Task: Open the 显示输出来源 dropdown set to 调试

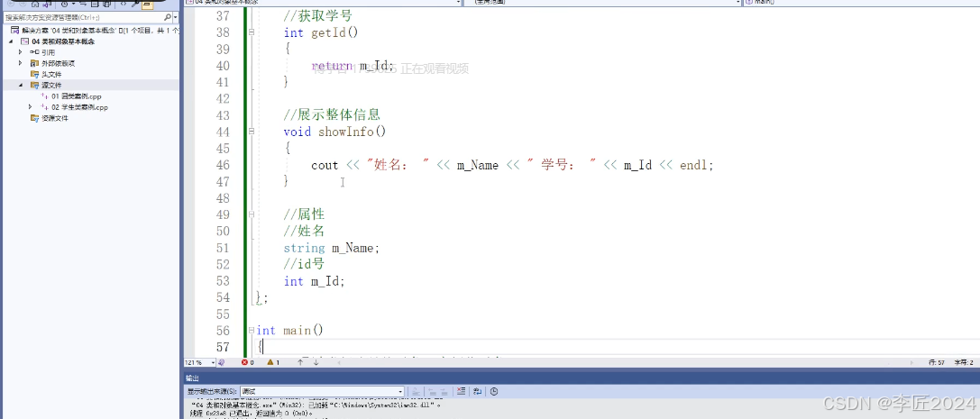Action: 323,392
